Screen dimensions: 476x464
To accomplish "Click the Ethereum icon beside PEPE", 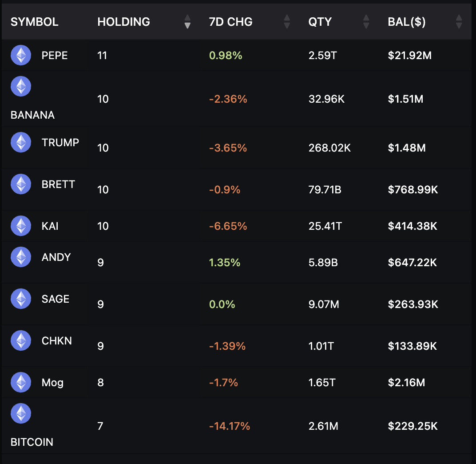I will tap(21, 55).
